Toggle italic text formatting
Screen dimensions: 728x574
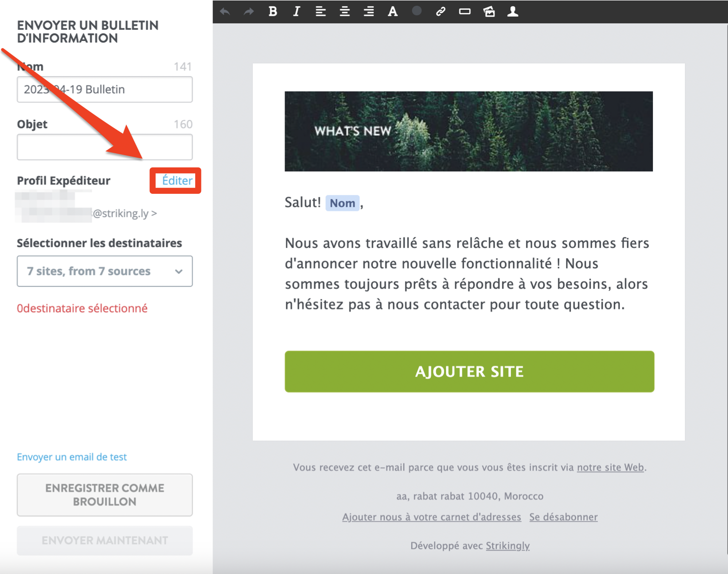297,11
